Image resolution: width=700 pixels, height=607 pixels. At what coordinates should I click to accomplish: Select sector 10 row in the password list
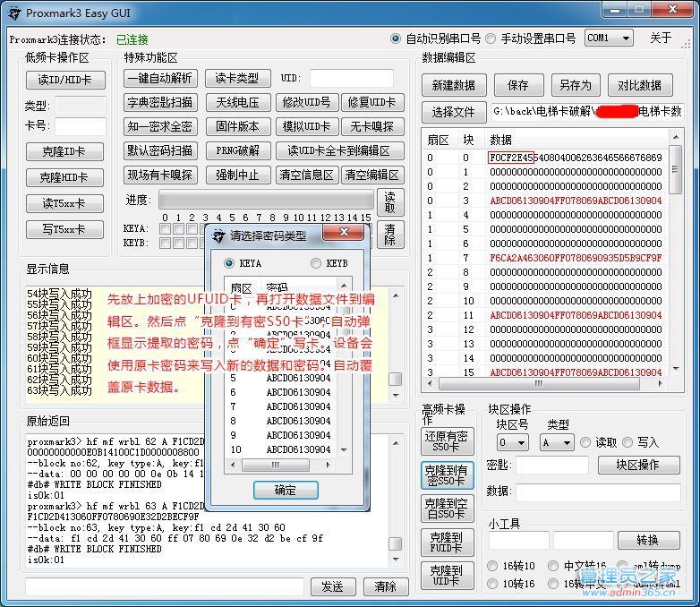coord(281,449)
